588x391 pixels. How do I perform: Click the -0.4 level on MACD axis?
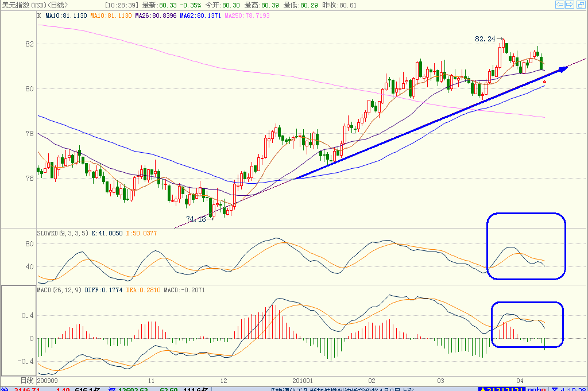pyautogui.click(x=25, y=361)
